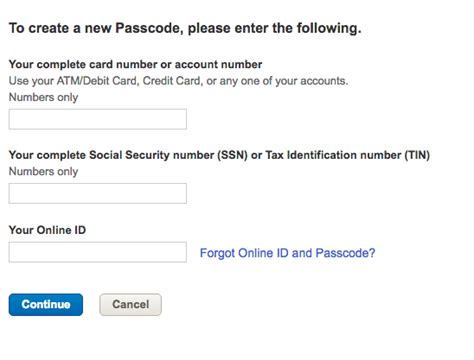
Task: Click the blue Continue button
Action: click(x=46, y=305)
